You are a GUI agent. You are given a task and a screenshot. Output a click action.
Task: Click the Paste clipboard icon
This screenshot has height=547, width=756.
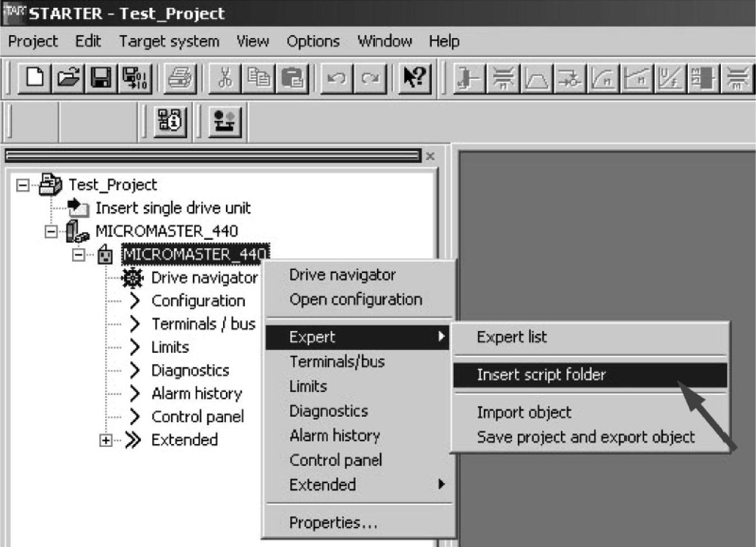pyautogui.click(x=292, y=78)
